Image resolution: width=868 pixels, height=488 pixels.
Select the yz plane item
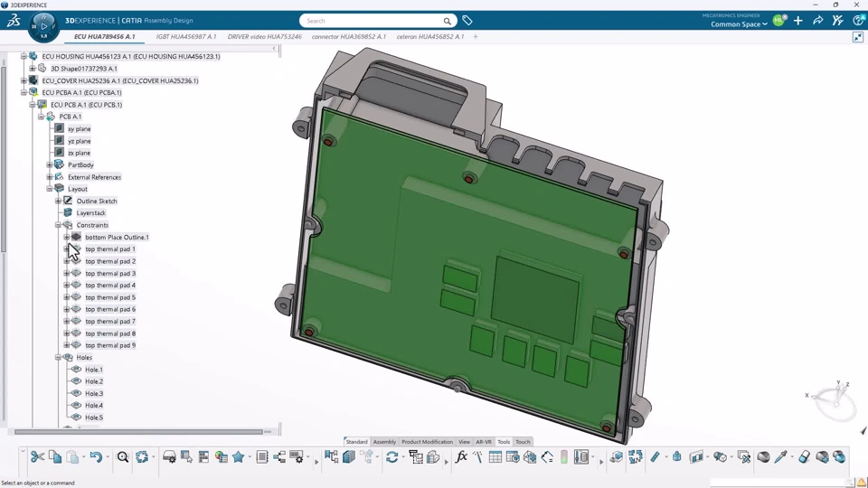coord(80,141)
